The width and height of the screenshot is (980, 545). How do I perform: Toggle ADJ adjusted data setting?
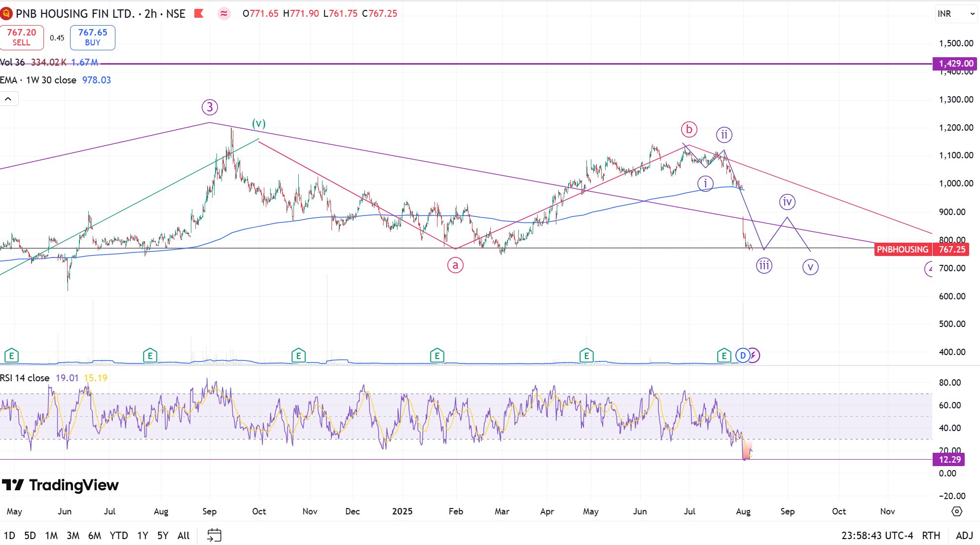(964, 536)
